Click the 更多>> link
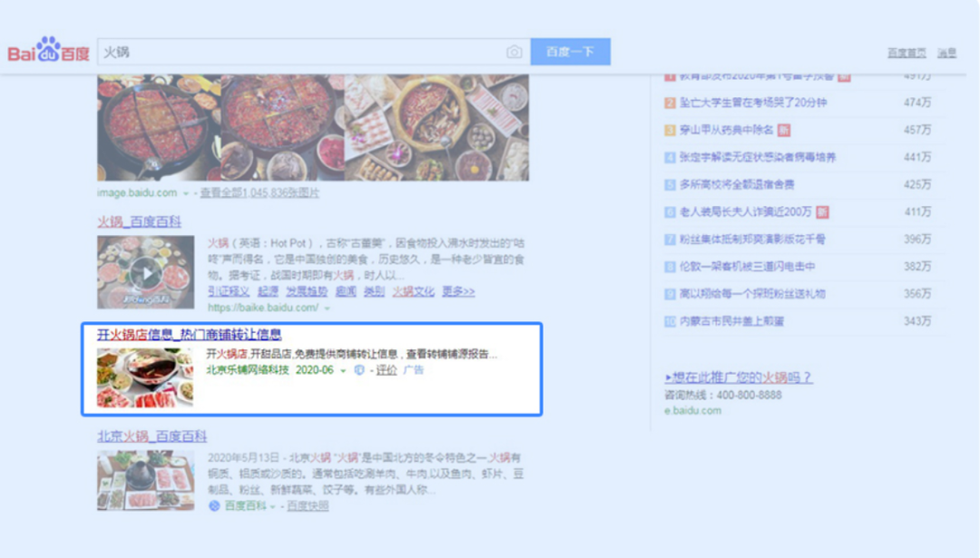Image resolution: width=980 pixels, height=558 pixels. pos(458,291)
